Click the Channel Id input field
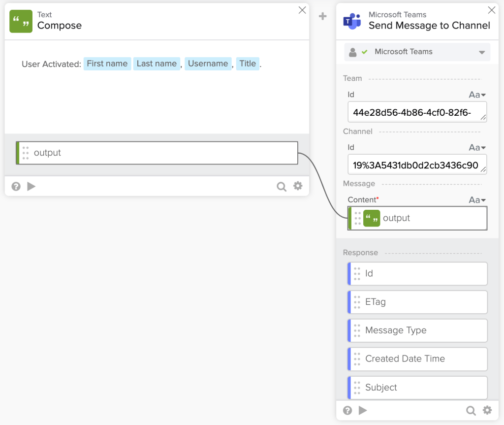This screenshot has width=504, height=425. tap(413, 165)
